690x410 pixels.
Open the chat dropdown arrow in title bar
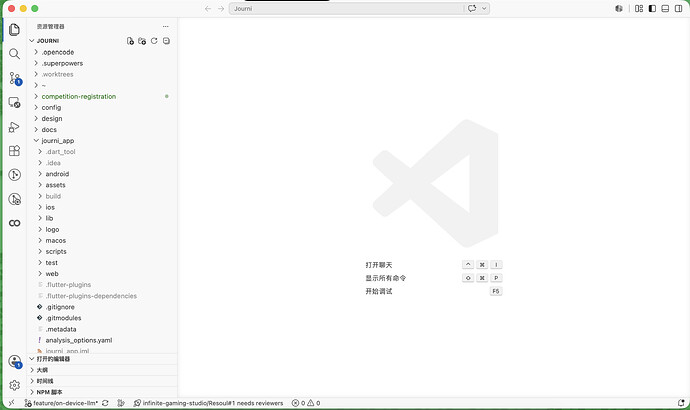pyautogui.click(x=484, y=8)
